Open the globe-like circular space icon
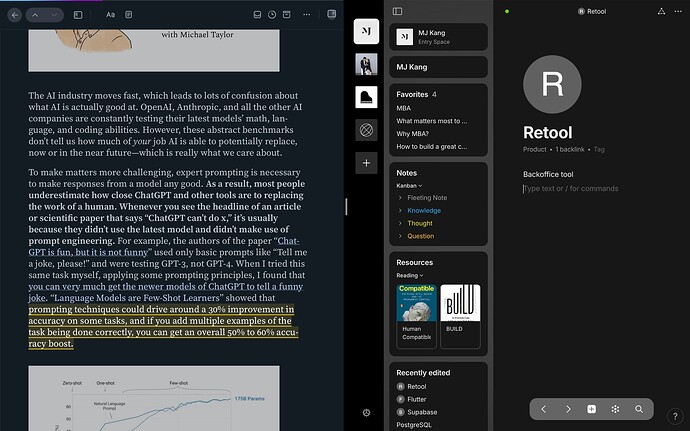Viewport: 690px width, 431px height. [x=366, y=130]
